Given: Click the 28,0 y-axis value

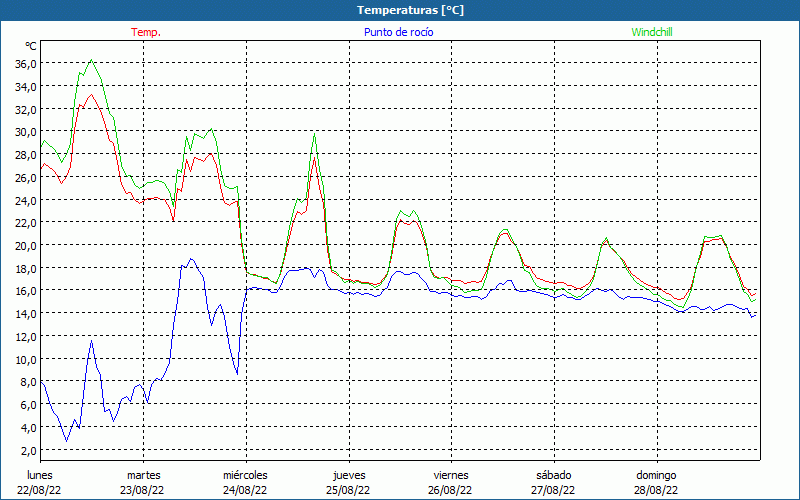Looking at the screenshot, I should click(x=26, y=155).
